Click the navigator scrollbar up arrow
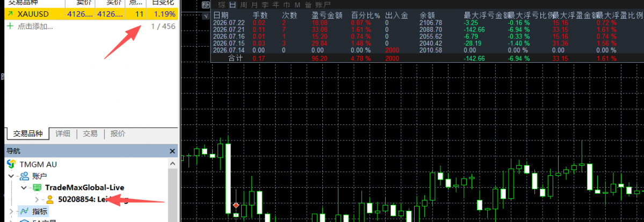Screen dimensions: 644x222 click(x=172, y=164)
